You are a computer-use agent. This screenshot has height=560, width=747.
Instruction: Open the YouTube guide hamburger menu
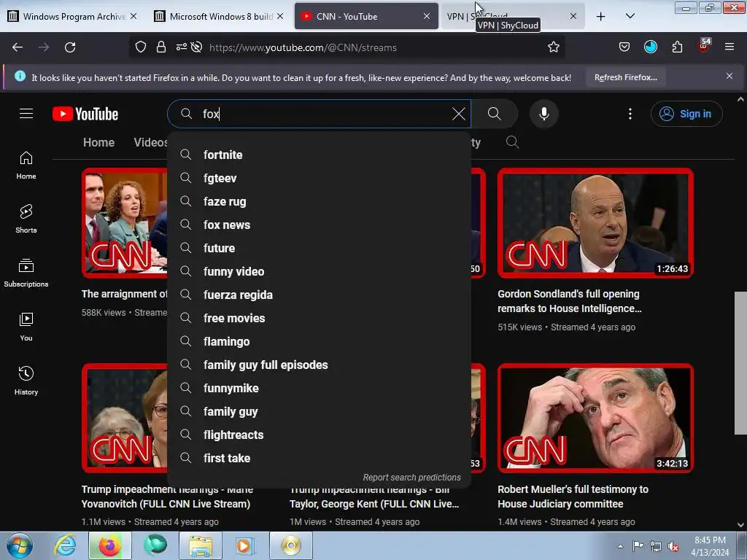[26, 114]
